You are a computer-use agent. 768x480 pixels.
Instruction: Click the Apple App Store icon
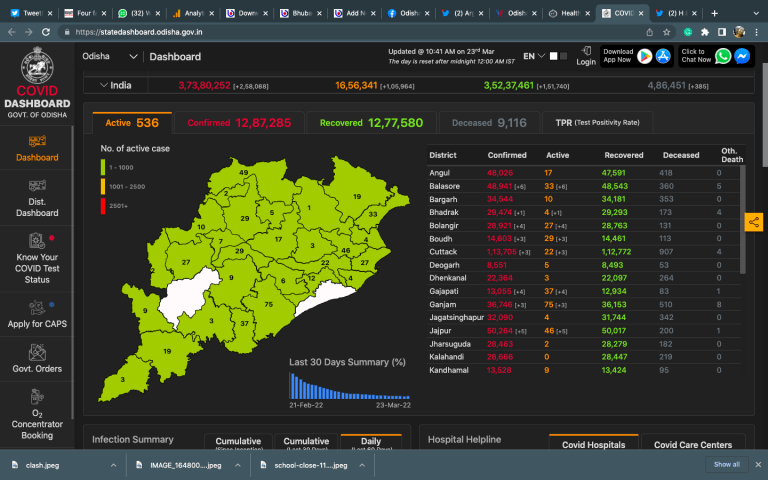coord(664,57)
